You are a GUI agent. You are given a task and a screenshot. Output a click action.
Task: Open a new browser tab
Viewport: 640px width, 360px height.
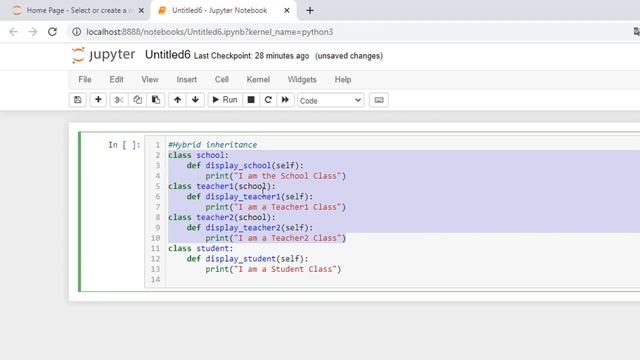coord(310,11)
